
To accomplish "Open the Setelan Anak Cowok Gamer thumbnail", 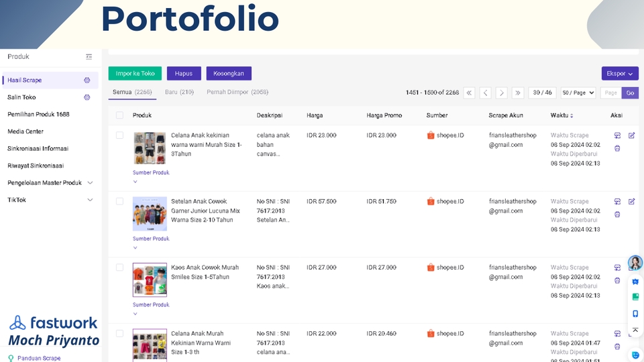I will click(150, 214).
